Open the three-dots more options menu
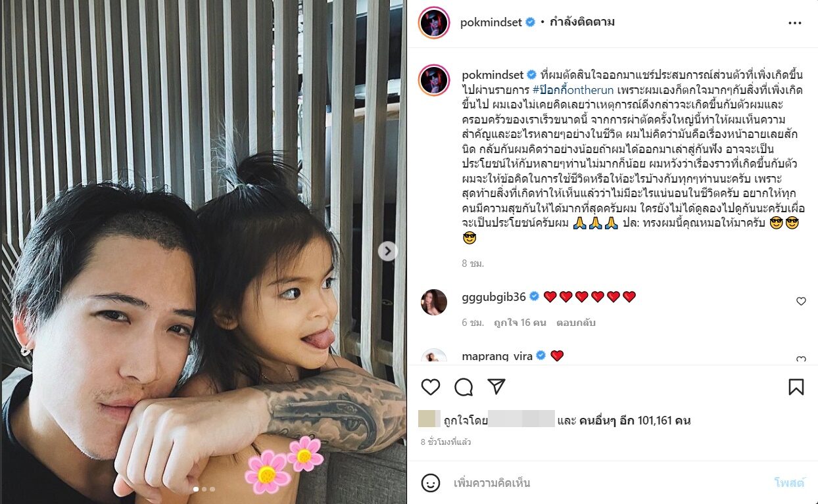 (x=795, y=23)
